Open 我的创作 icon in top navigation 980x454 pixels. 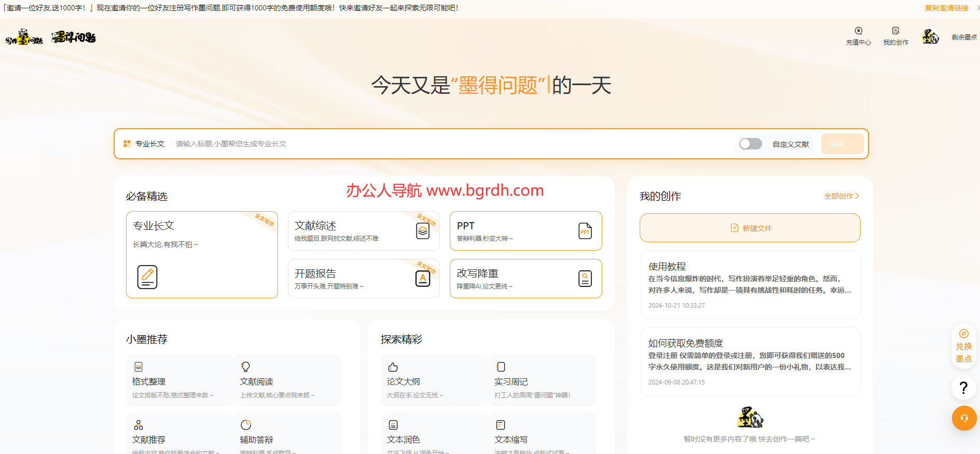point(896,31)
